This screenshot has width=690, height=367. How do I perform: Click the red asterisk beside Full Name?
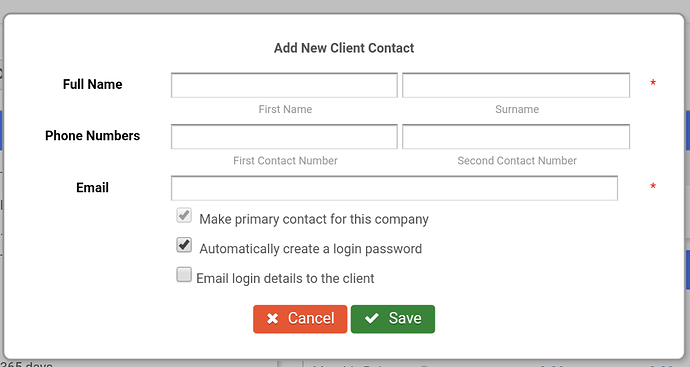tap(653, 83)
